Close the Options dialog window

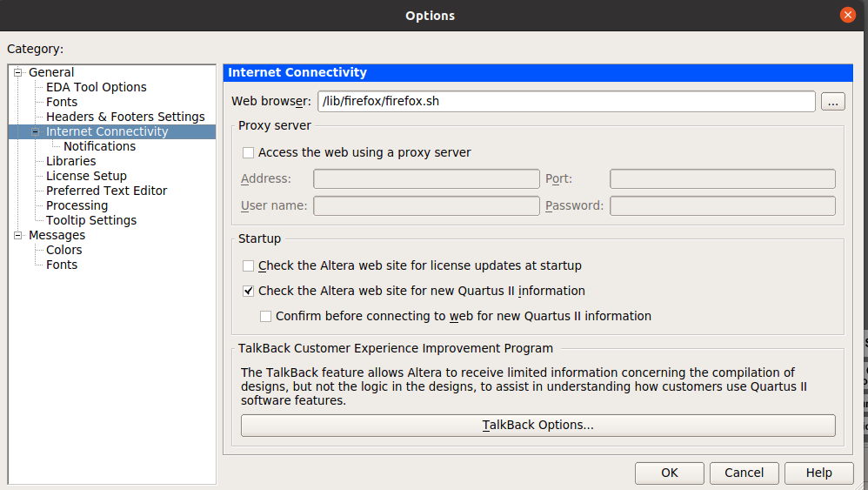click(847, 16)
